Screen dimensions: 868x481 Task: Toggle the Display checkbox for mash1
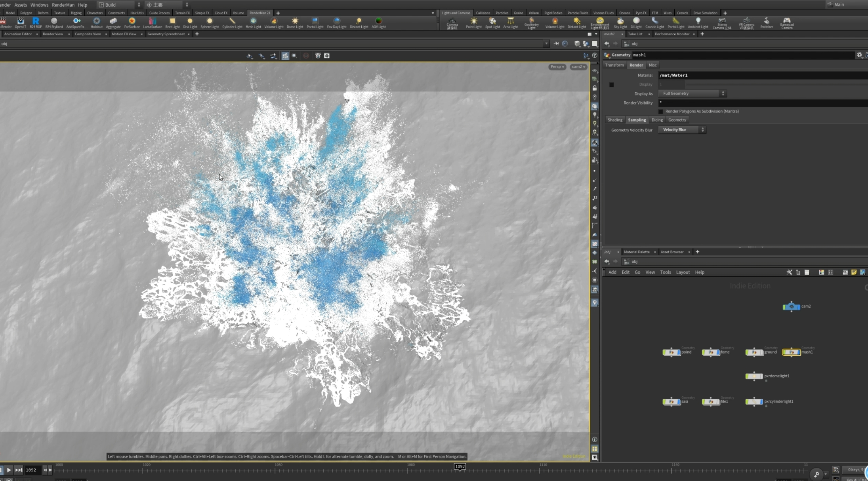click(x=611, y=84)
